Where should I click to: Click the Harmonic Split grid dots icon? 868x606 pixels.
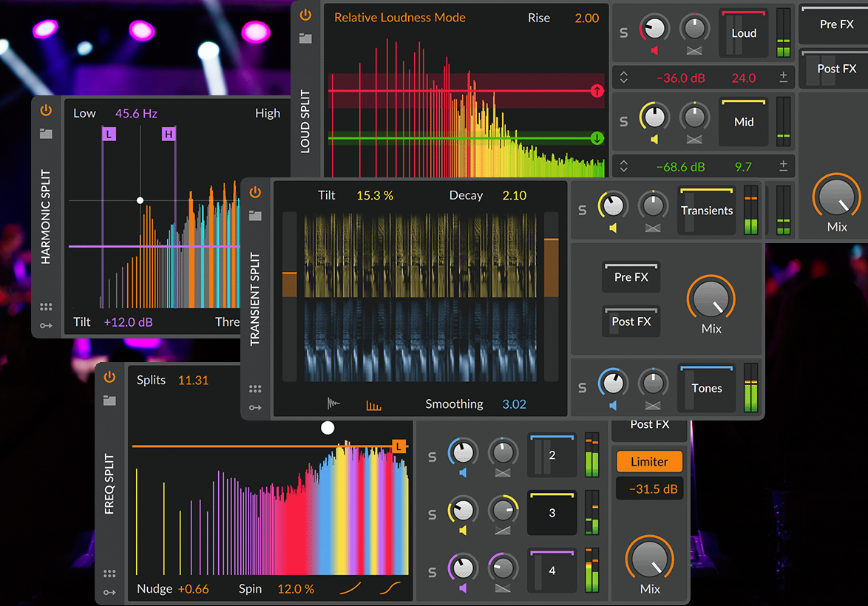click(46, 307)
